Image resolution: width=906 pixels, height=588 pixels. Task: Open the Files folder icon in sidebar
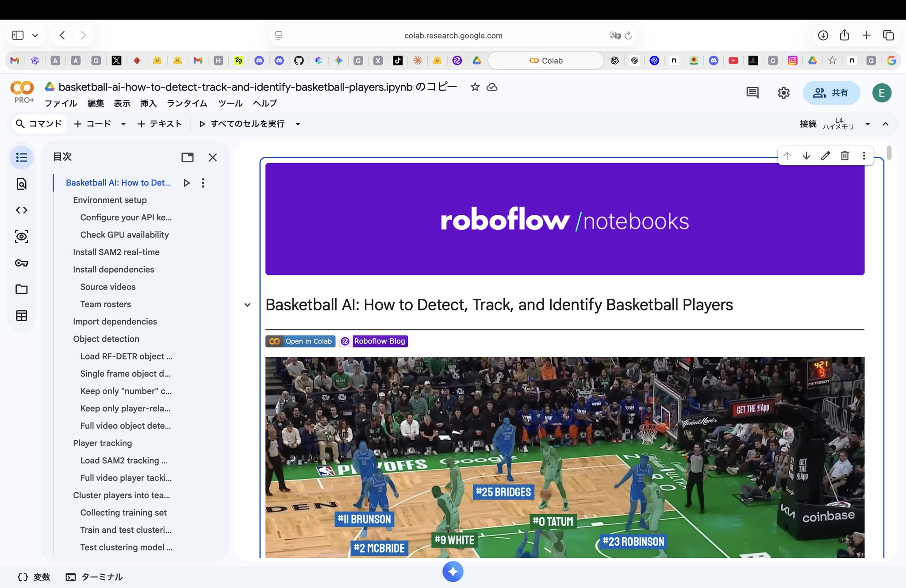pos(21,289)
